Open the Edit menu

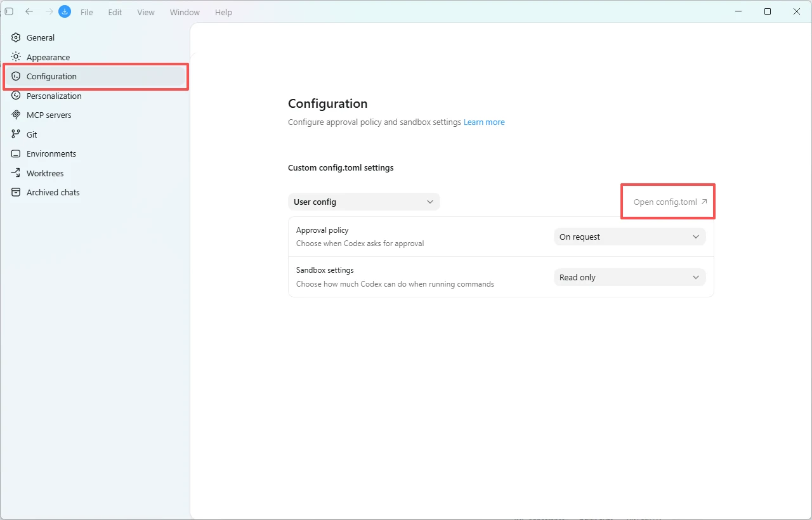(115, 12)
